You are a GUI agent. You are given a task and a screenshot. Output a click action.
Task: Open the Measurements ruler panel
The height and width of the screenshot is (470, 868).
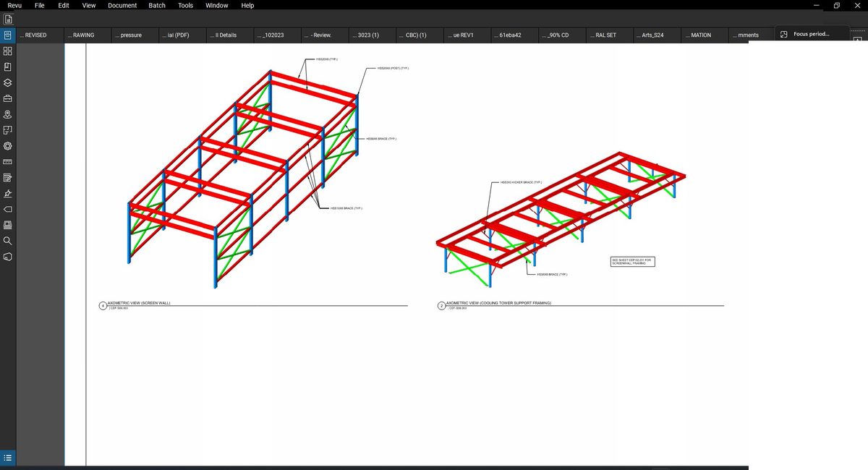[x=8, y=161]
